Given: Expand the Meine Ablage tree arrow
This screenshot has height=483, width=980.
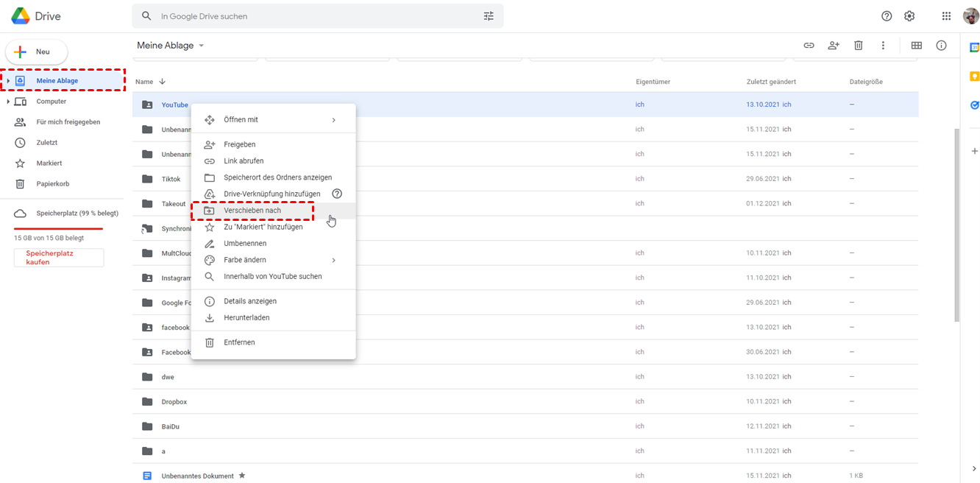Looking at the screenshot, I should click(8, 81).
